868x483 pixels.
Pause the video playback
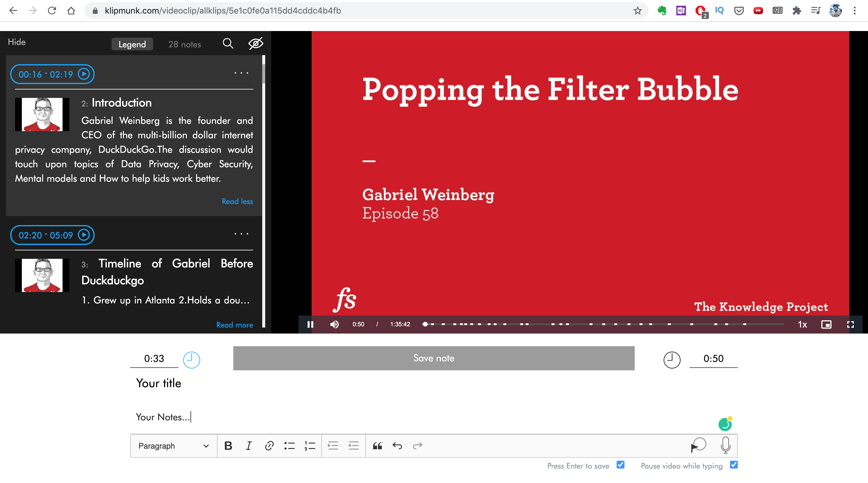[x=310, y=324]
